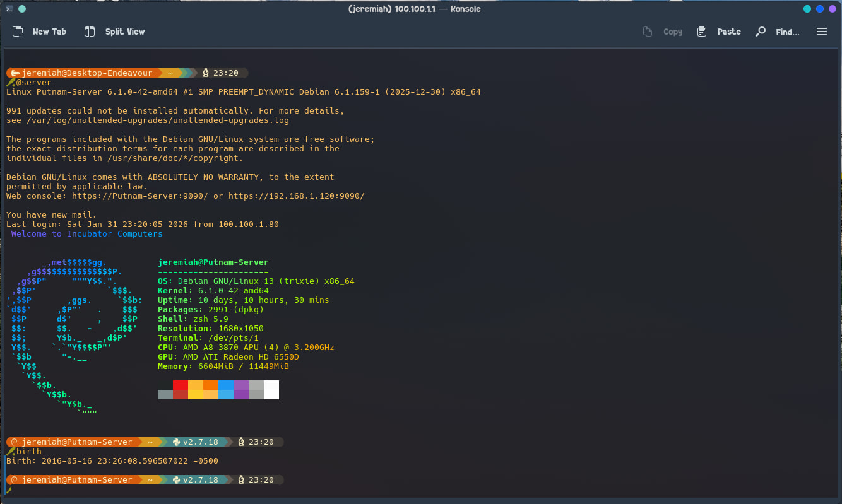Maximize window using the blue circle button

[820, 9]
